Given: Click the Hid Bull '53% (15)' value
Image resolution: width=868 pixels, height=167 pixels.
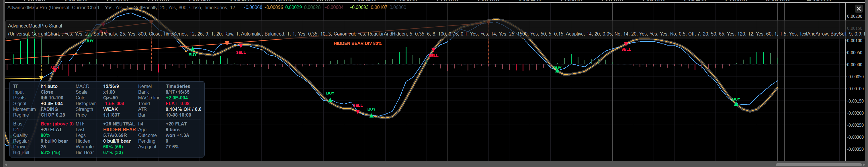Looking at the screenshot, I should point(50,152).
